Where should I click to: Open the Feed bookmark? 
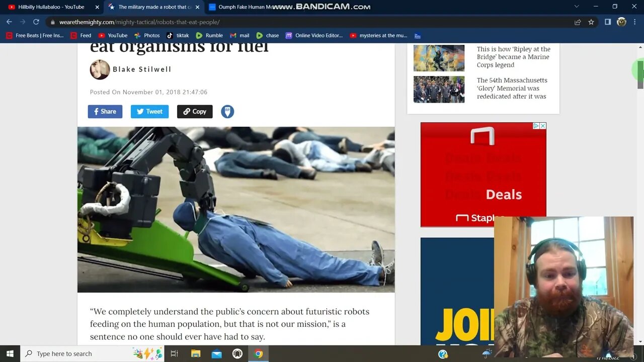coord(81,36)
